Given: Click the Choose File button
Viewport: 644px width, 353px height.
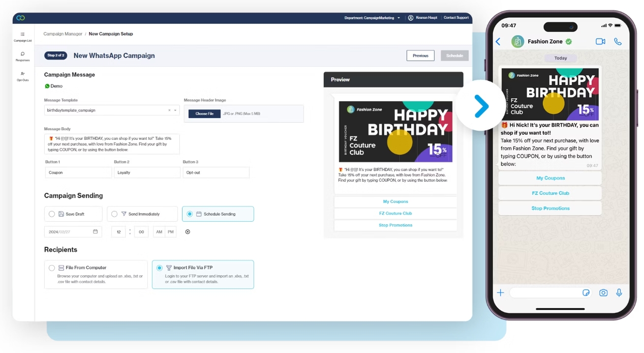Looking at the screenshot, I should [204, 113].
